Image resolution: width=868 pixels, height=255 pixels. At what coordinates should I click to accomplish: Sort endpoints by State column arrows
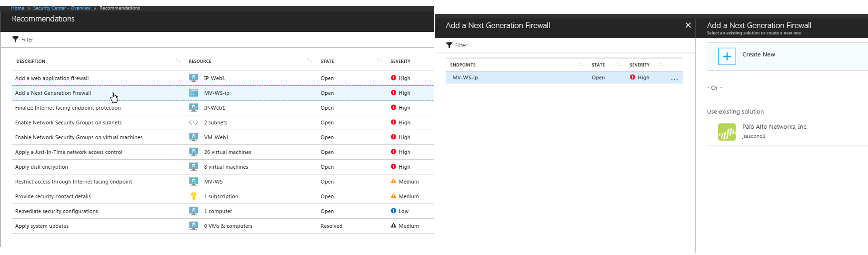[619, 65]
